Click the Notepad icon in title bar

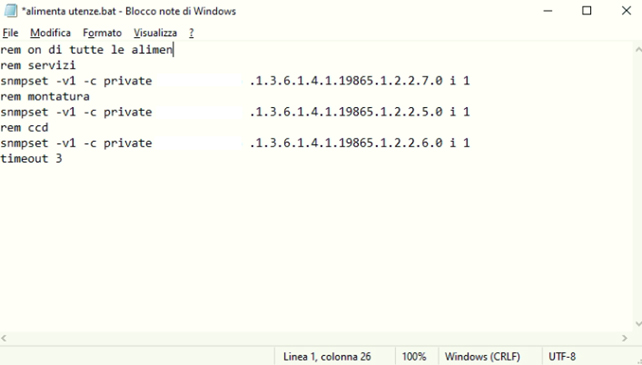[x=11, y=11]
